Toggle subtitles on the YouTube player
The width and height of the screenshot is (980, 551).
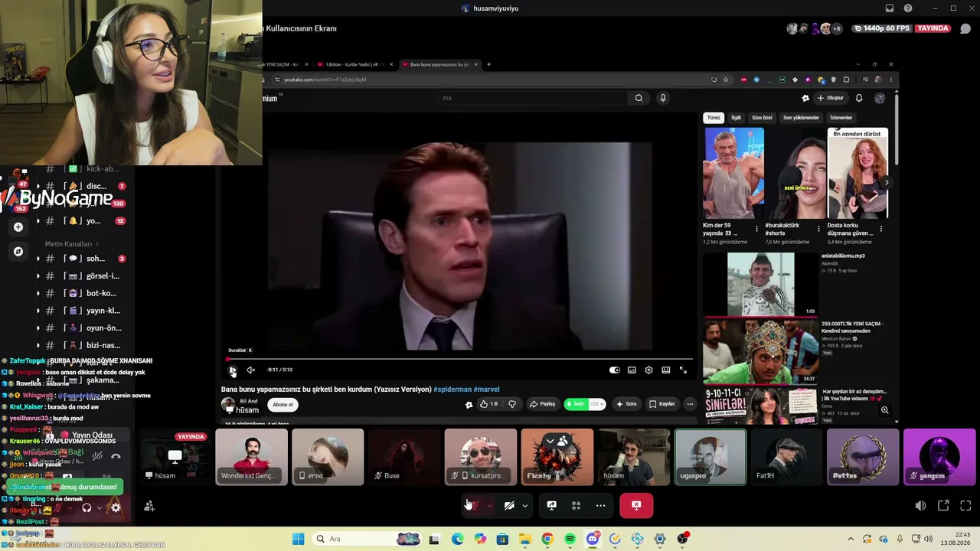pos(632,370)
